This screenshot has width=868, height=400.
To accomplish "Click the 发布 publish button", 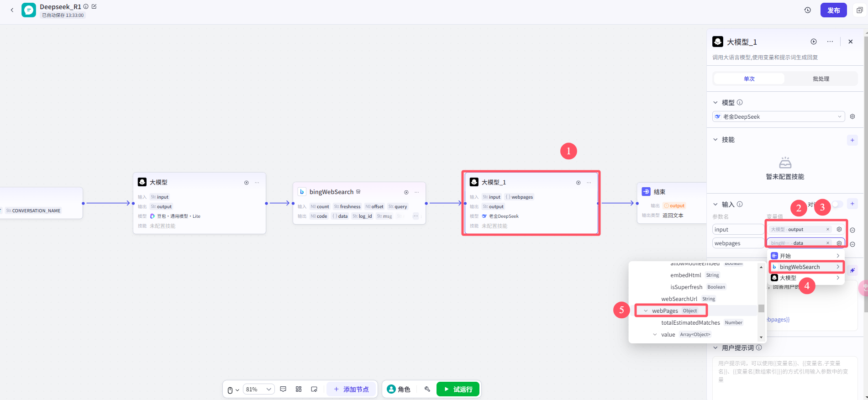I will (x=833, y=10).
